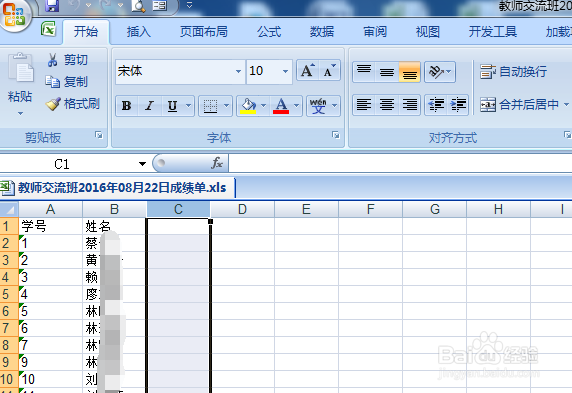Switch to 公式 tab
This screenshot has width=572, height=393.
(269, 32)
